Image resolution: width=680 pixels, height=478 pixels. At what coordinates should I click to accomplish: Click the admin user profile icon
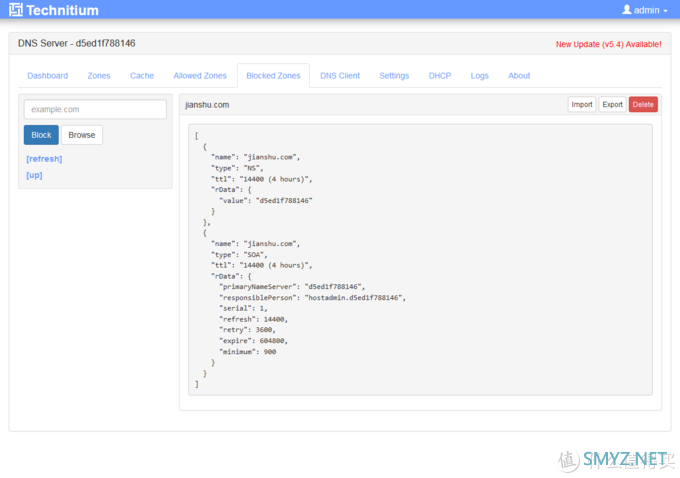coord(627,10)
